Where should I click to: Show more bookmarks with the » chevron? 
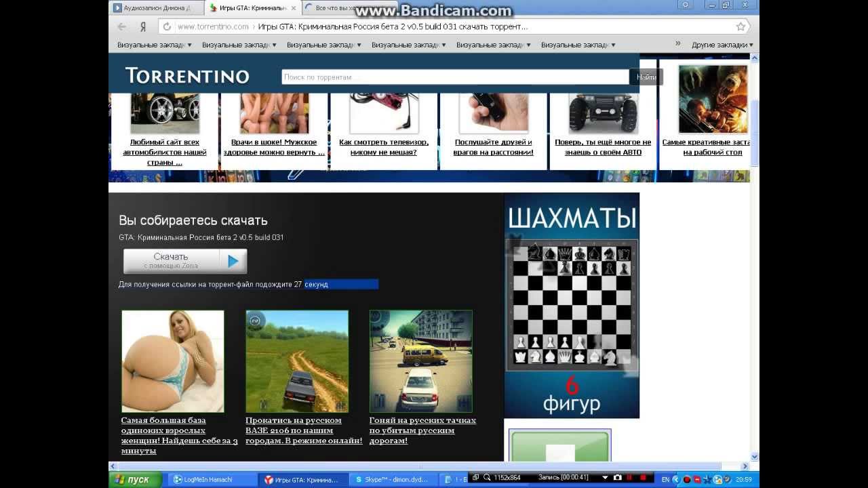tap(677, 44)
